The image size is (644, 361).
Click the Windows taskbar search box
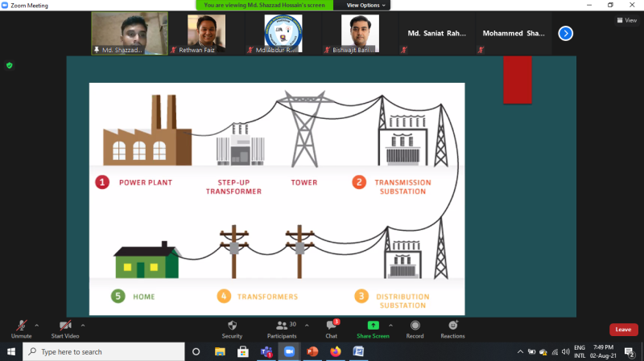tap(105, 351)
